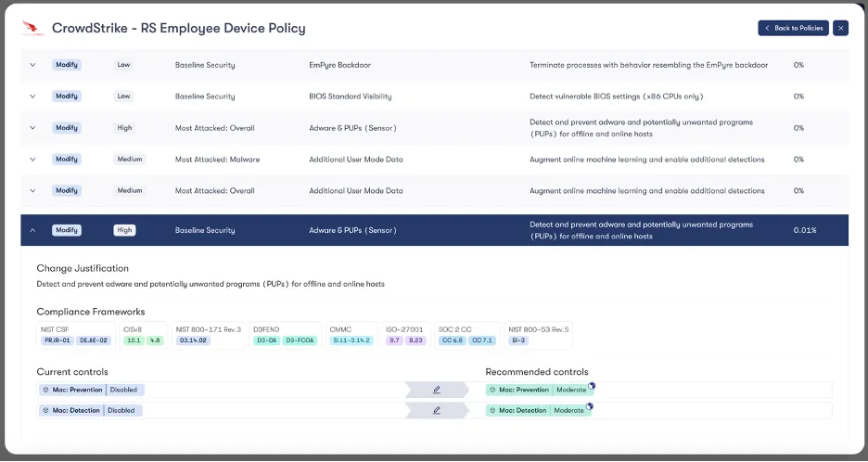Image resolution: width=868 pixels, height=462 pixels.
Task: Click the current Mac: Prevention Disabled chip
Action: [92, 390]
